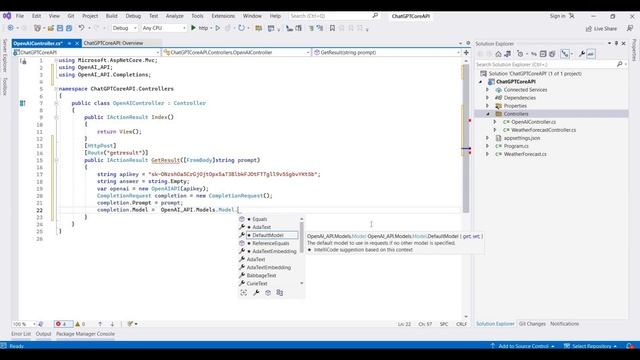Image resolution: width=640 pixels, height=360 pixels.
Task: Click the Open File toolbar icon
Action: coord(51,28)
